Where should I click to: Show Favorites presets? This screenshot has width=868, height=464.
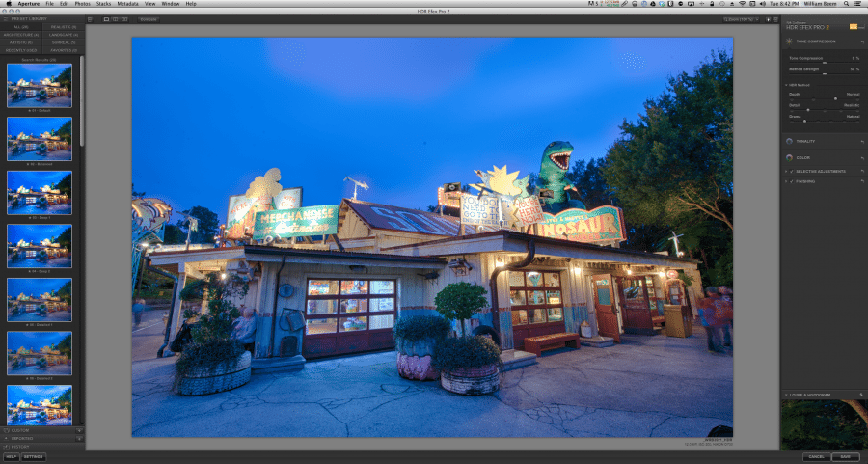tap(64, 50)
